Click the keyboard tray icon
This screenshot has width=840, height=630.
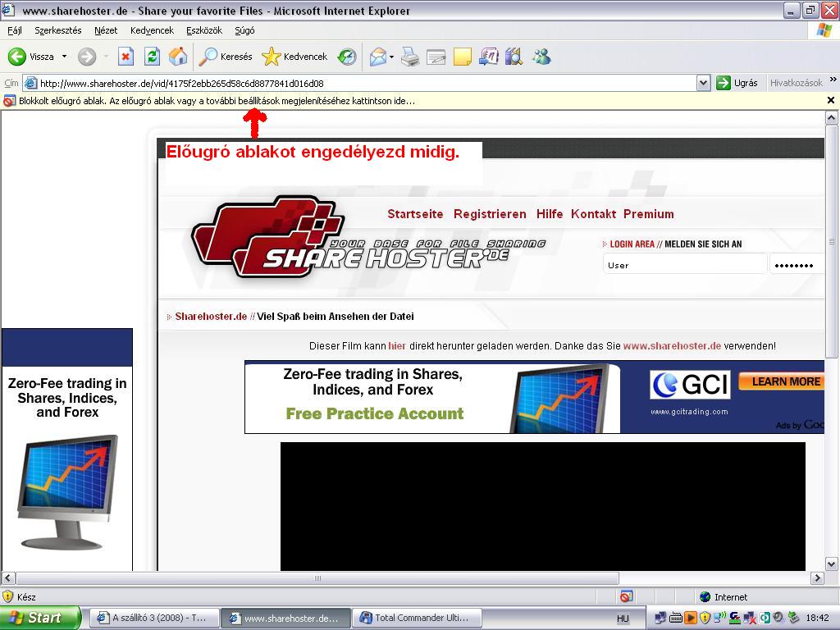676,619
